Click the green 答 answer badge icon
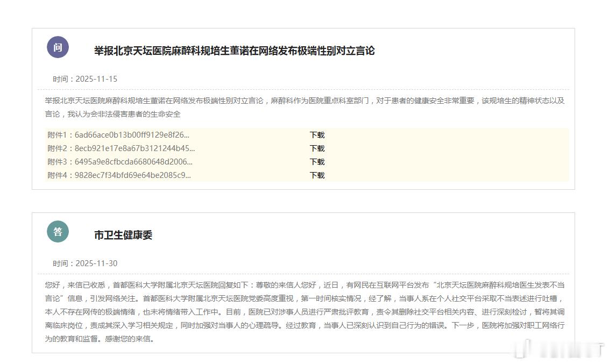609x364 pixels. pos(58,232)
